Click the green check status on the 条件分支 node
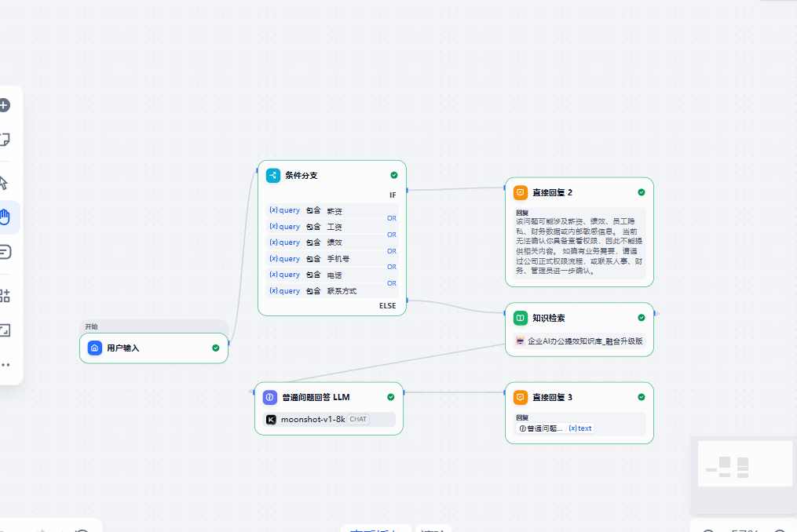797x532 pixels. (394, 175)
